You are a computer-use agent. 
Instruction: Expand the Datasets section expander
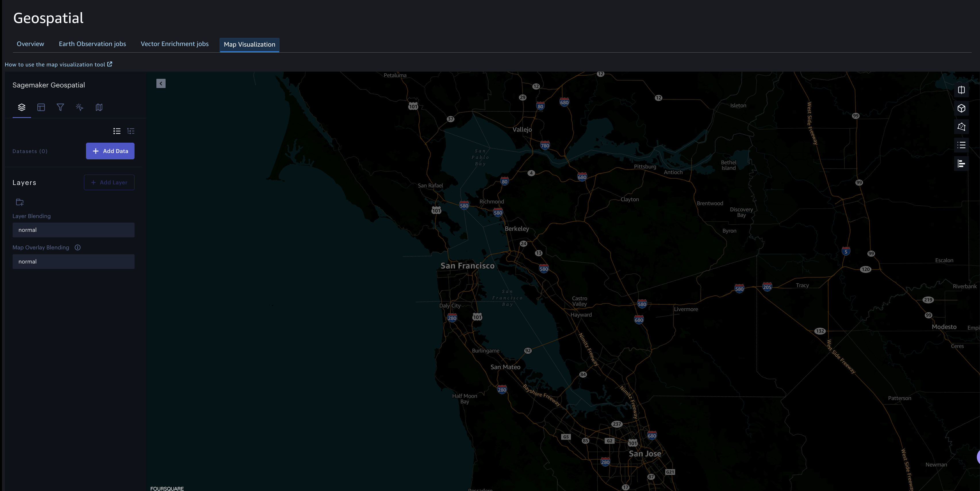point(30,151)
